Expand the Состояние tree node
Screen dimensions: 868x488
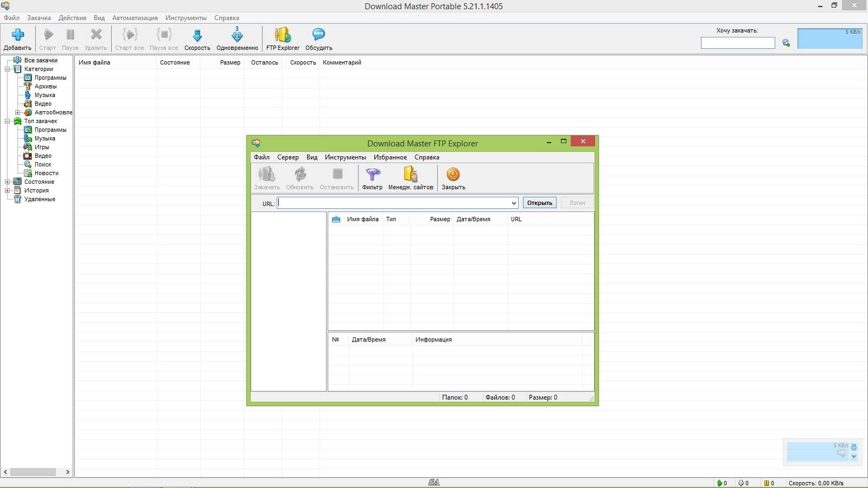8,182
